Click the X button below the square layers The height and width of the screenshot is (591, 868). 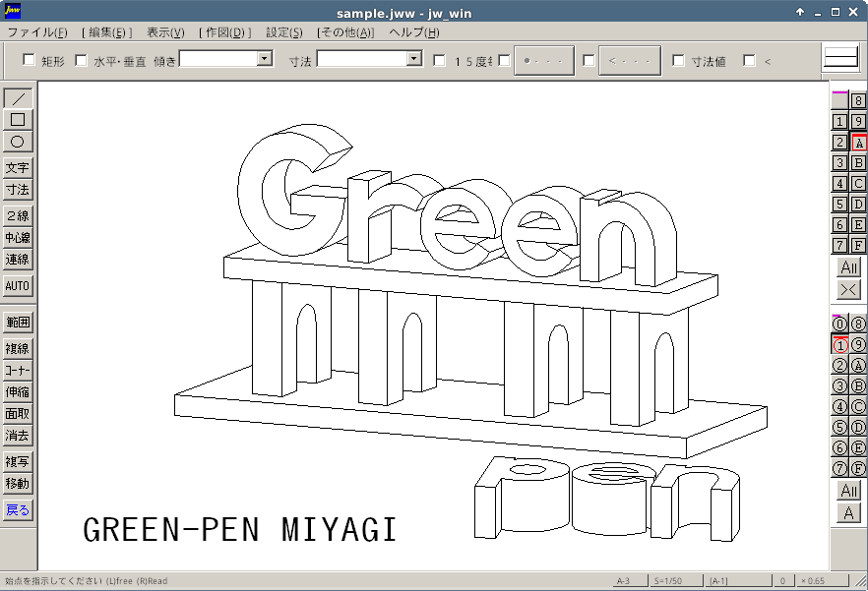[x=848, y=289]
